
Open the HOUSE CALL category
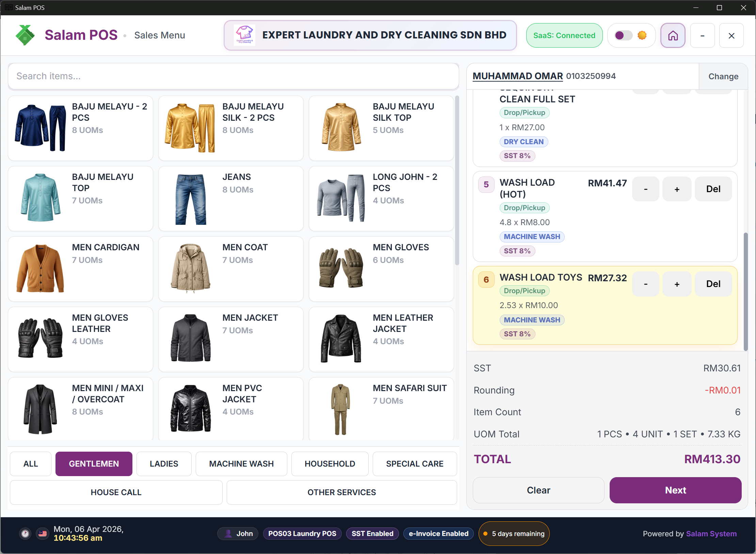click(116, 492)
